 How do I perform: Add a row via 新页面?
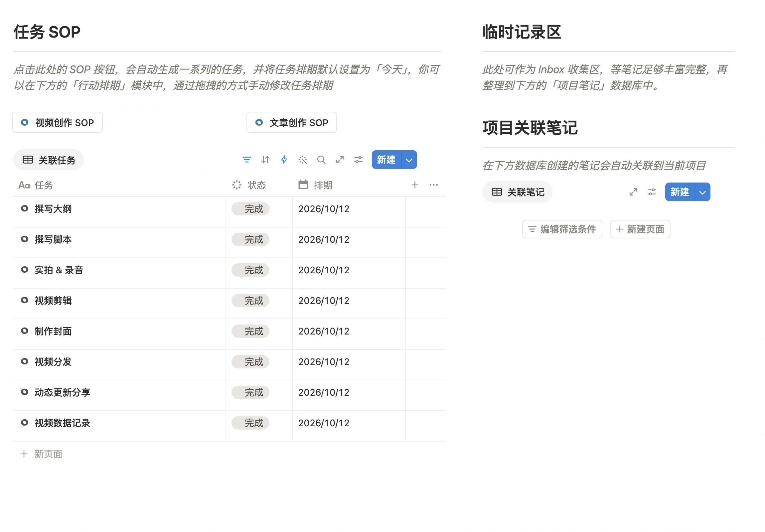click(41, 454)
